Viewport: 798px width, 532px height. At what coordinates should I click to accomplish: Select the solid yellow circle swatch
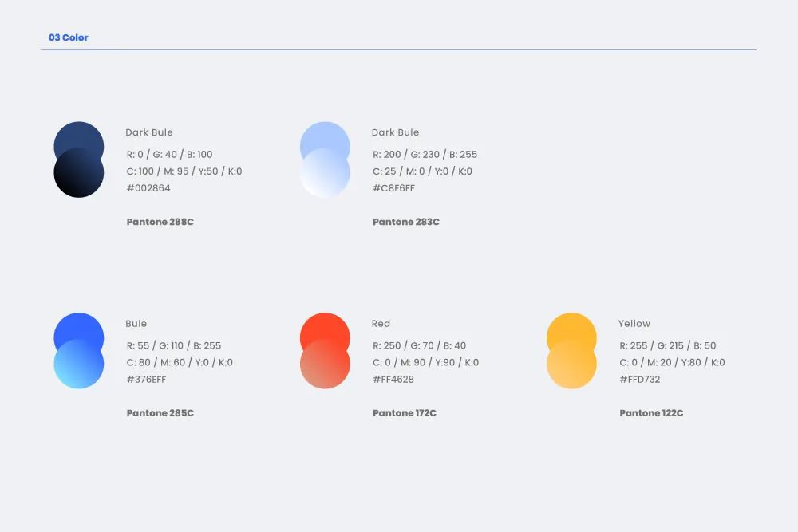coord(571,327)
